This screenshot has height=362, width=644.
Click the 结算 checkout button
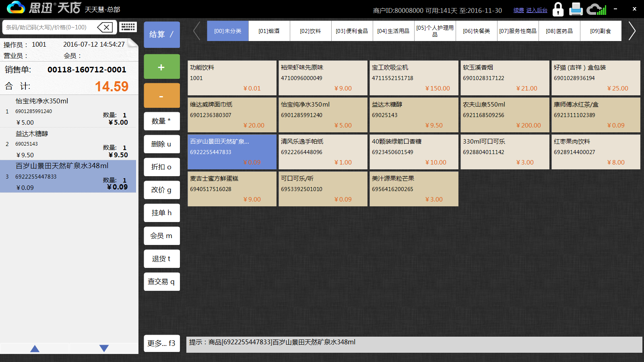coord(162,35)
